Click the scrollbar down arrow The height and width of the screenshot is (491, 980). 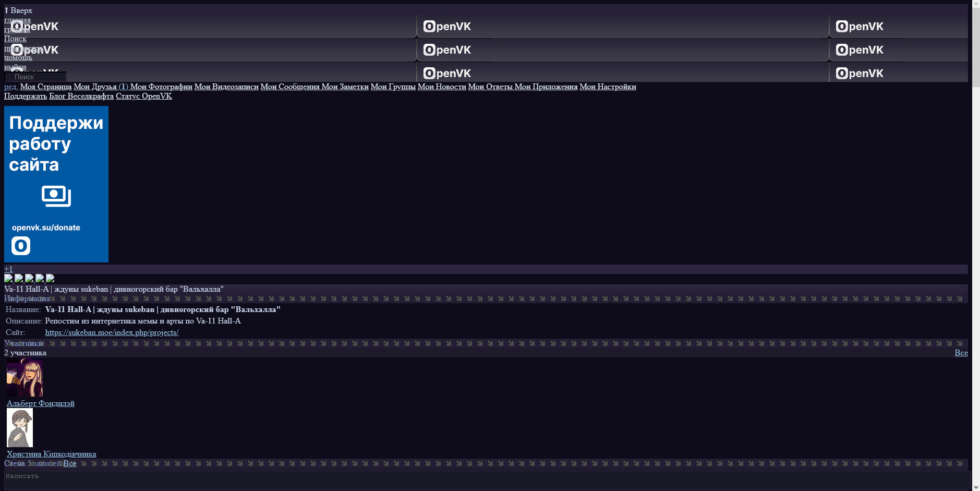click(976, 487)
